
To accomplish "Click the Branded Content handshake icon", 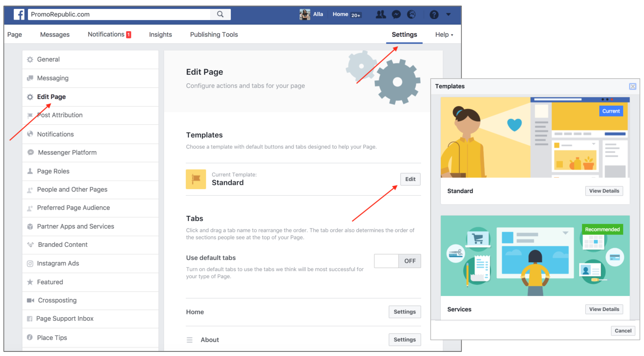I will click(x=31, y=245).
